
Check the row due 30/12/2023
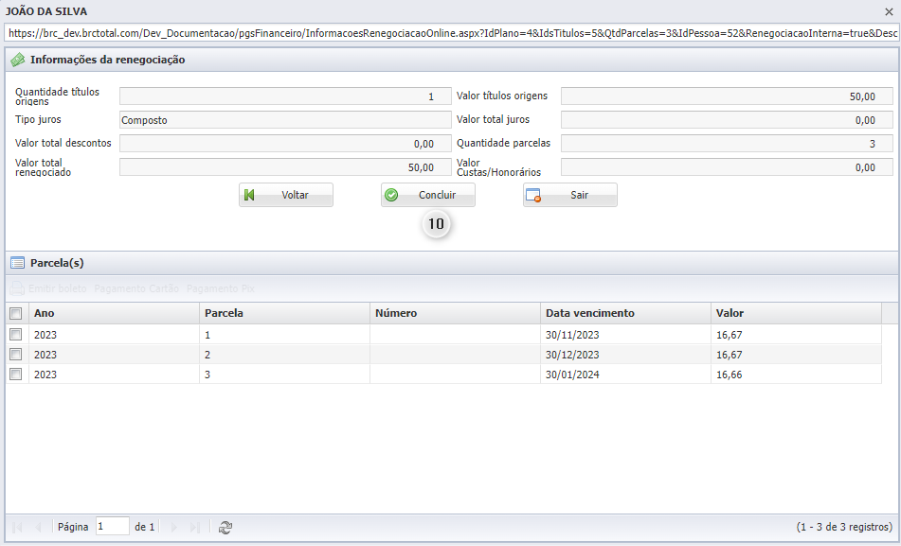pyautogui.click(x=16, y=354)
